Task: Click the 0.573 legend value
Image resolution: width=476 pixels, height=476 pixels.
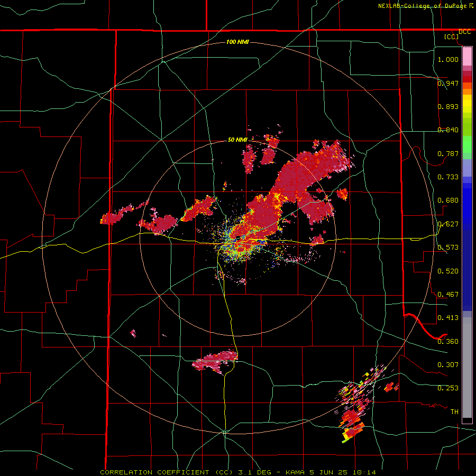Action: point(448,247)
